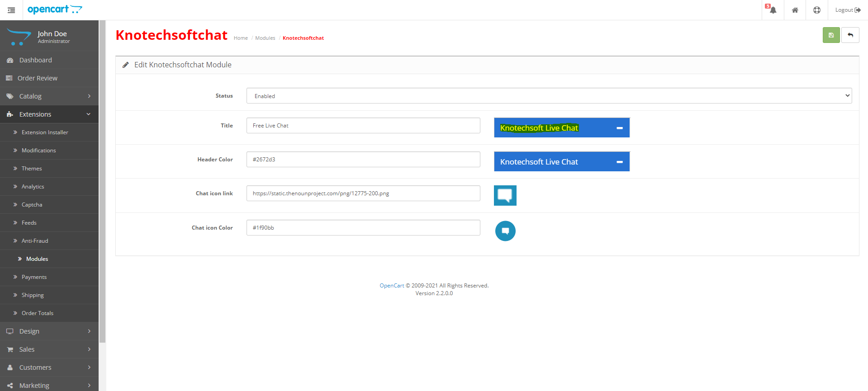Open Themes submenu item

(49, 169)
